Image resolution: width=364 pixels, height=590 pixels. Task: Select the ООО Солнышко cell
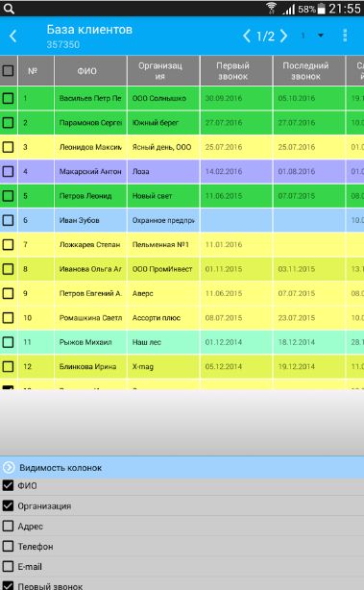(x=163, y=99)
